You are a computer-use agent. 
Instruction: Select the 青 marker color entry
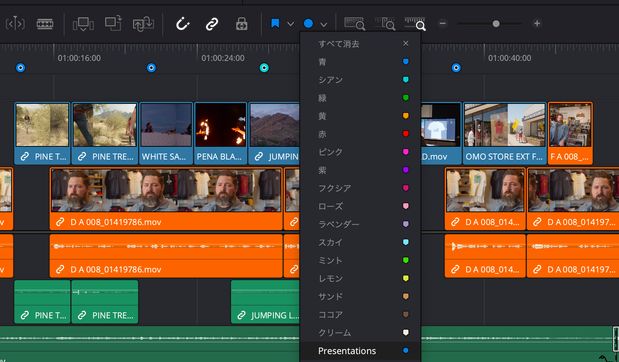point(360,62)
